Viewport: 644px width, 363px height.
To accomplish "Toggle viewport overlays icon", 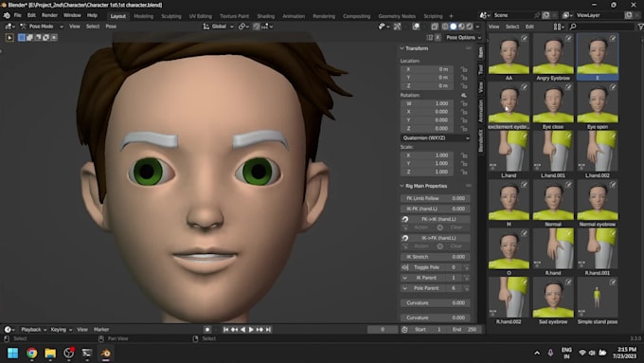I will (x=416, y=27).
